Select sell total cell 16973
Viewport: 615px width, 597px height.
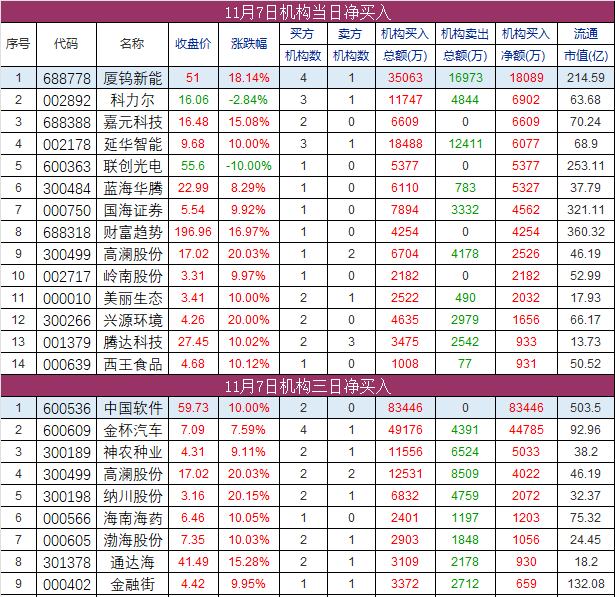point(465,78)
